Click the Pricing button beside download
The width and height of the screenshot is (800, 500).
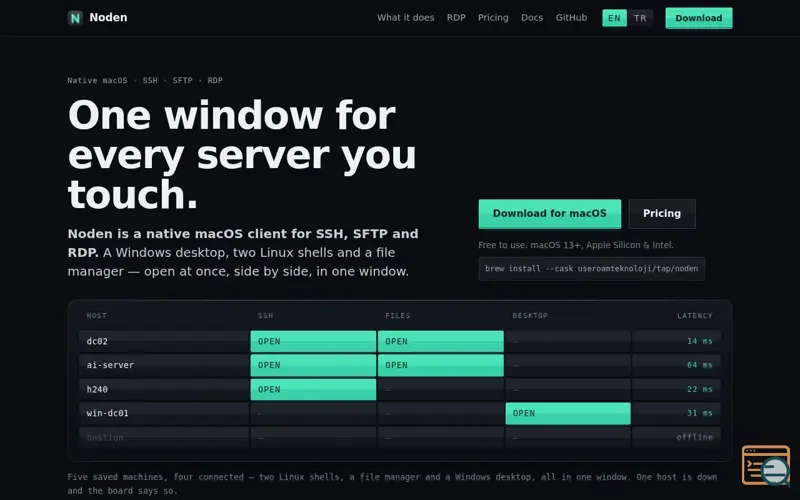(x=662, y=214)
